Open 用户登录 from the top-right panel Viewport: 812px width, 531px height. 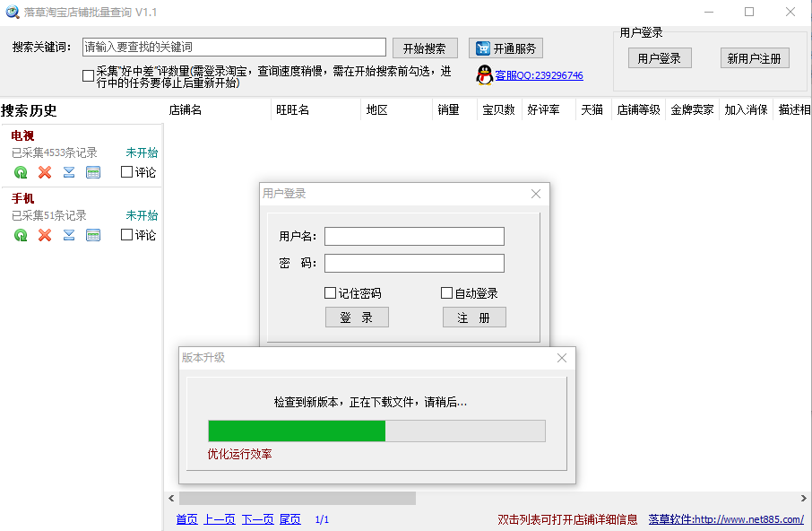pos(660,58)
